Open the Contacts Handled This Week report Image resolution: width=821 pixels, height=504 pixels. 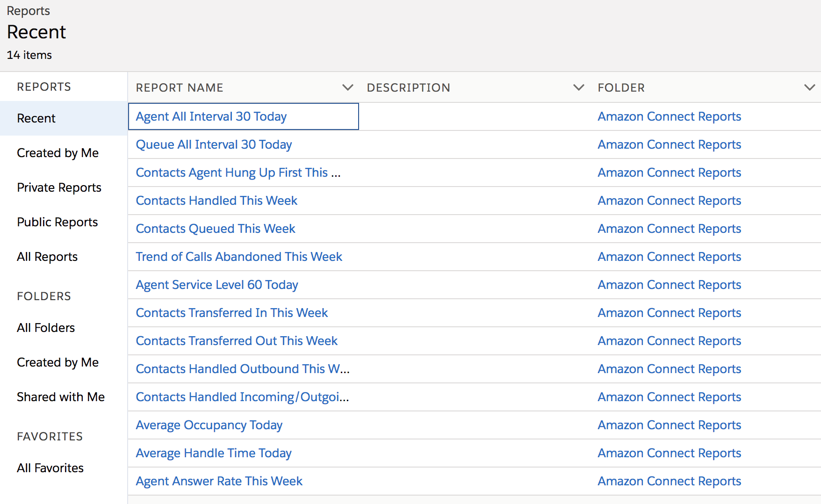pyautogui.click(x=216, y=201)
